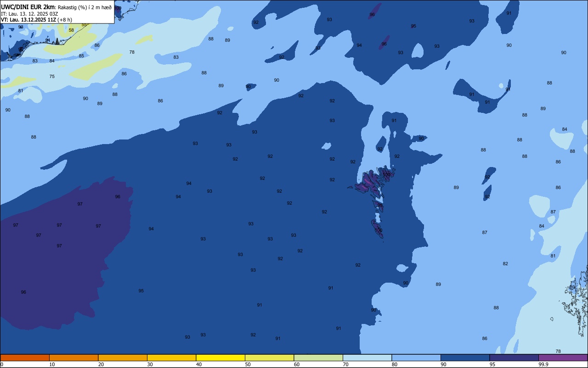
Task: Click the legend tick label '20'
Action: 101,364
